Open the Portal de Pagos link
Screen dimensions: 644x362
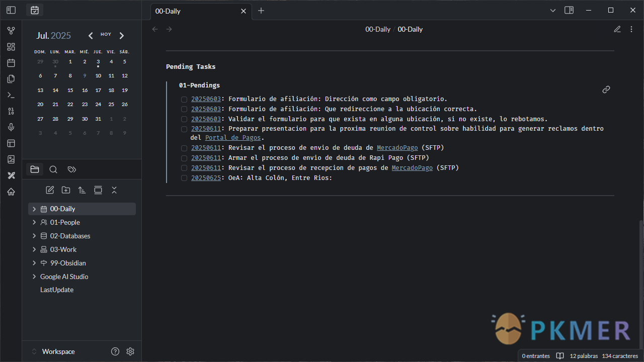(x=233, y=138)
